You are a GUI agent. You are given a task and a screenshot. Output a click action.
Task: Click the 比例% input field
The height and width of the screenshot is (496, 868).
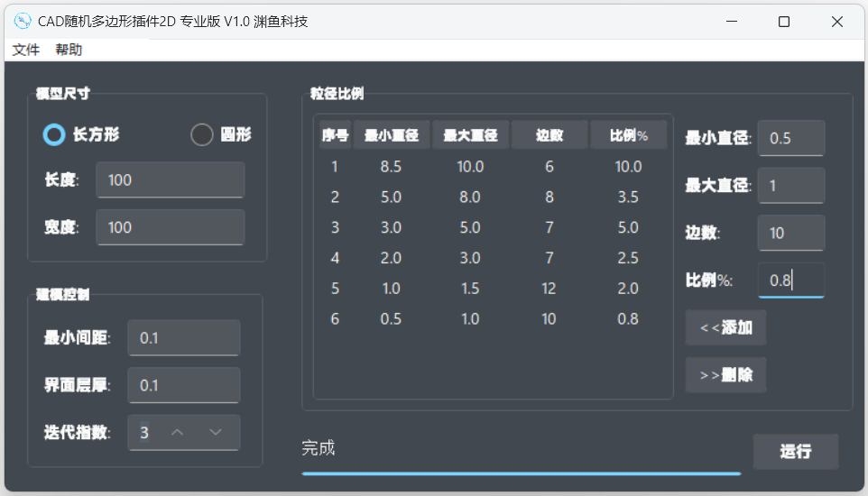tap(790, 280)
